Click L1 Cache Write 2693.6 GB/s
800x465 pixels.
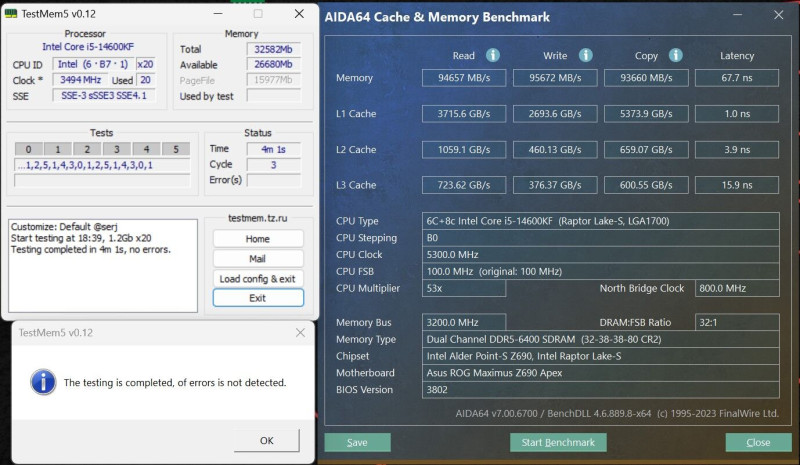555,114
